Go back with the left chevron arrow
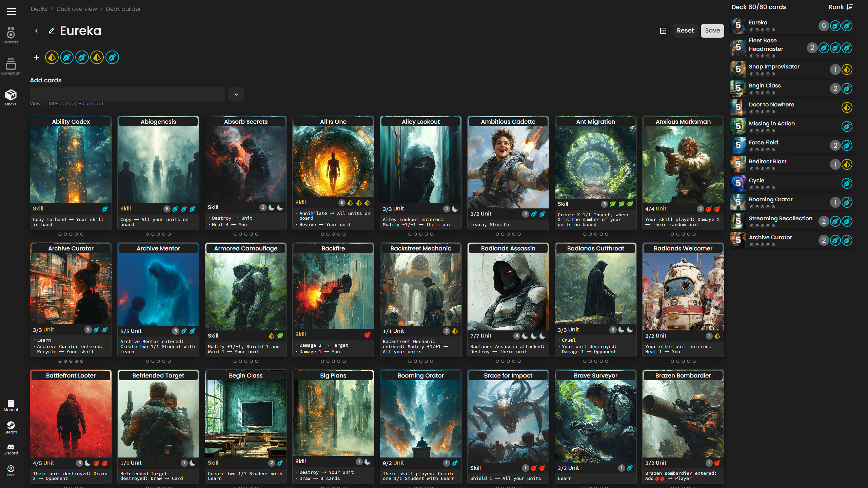Screen dimensions: 868x488 (x=36, y=31)
